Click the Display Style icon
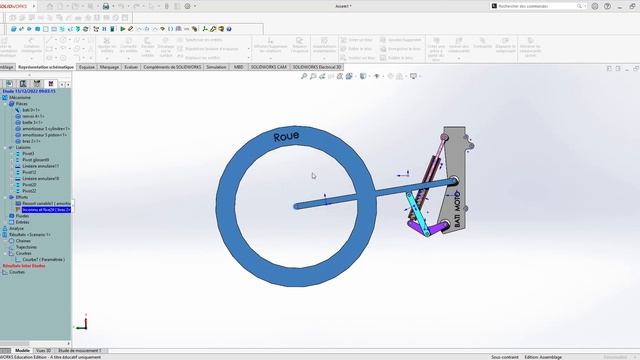Image resolution: width=640 pixels, height=360 pixels. pyautogui.click(x=362, y=76)
